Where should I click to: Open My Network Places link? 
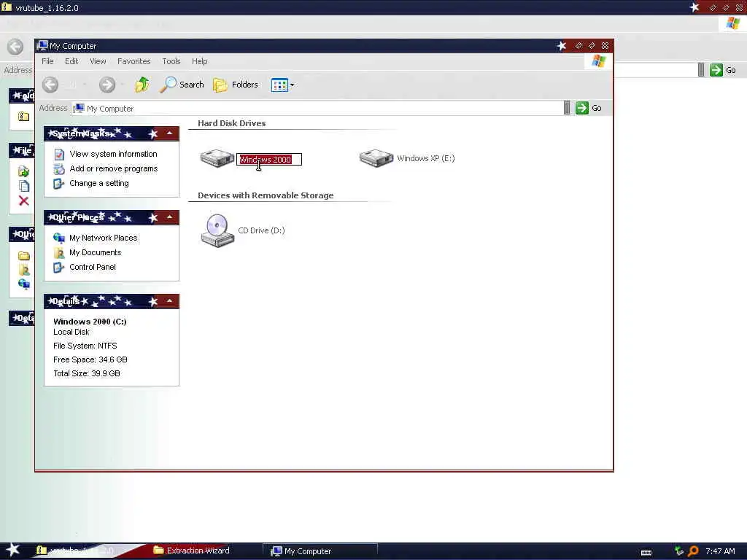pos(104,238)
